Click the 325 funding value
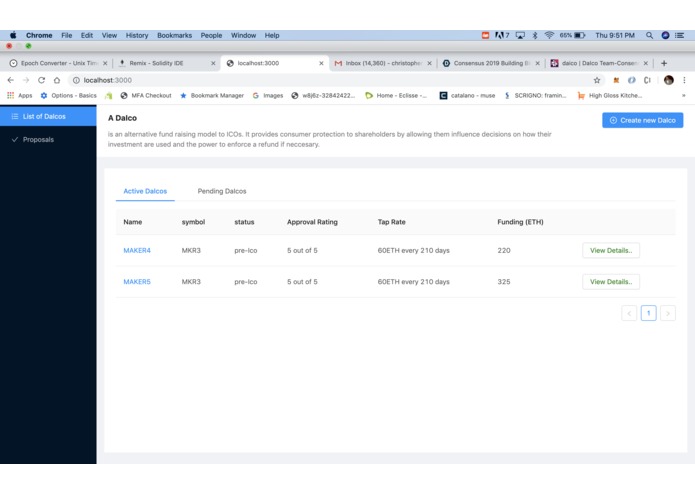 [x=504, y=282]
